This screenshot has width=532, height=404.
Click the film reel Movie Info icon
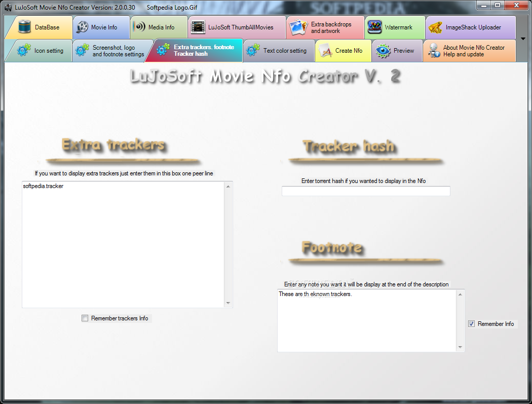click(x=82, y=27)
